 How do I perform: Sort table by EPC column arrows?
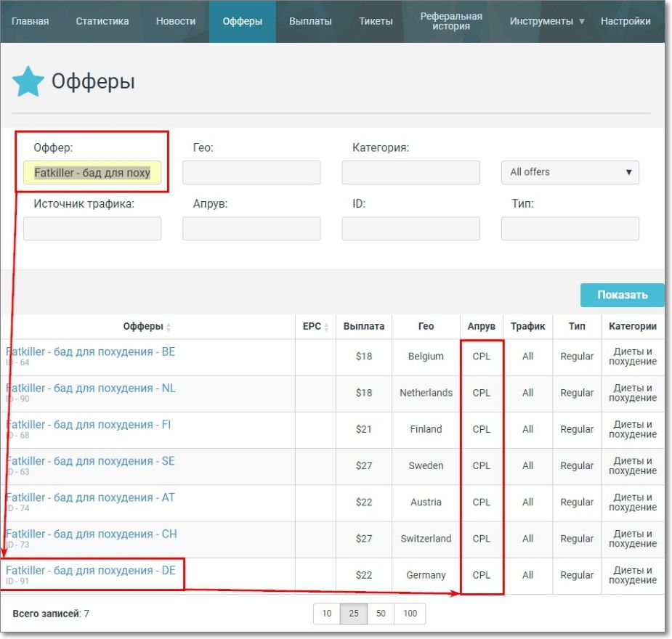point(327,327)
